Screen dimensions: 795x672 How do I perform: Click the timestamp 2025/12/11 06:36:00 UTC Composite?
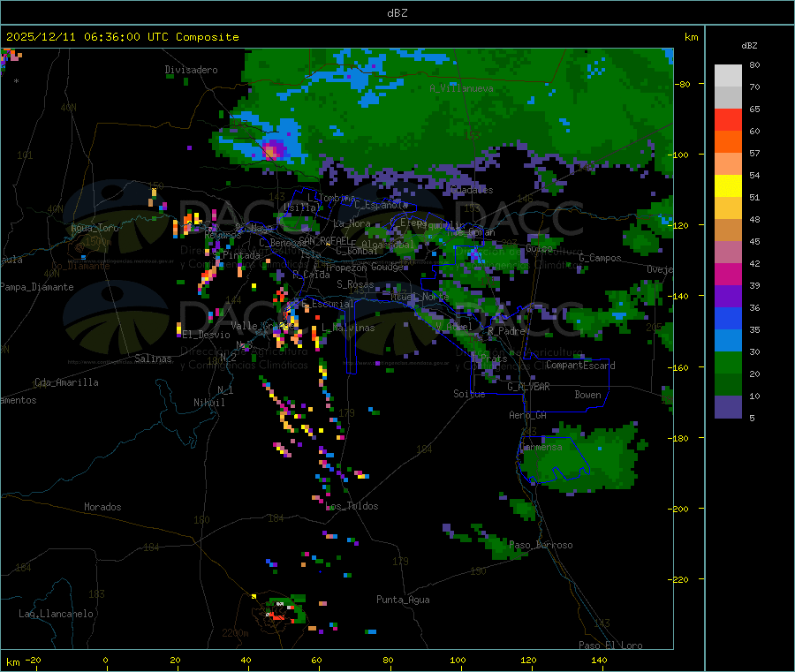point(122,37)
